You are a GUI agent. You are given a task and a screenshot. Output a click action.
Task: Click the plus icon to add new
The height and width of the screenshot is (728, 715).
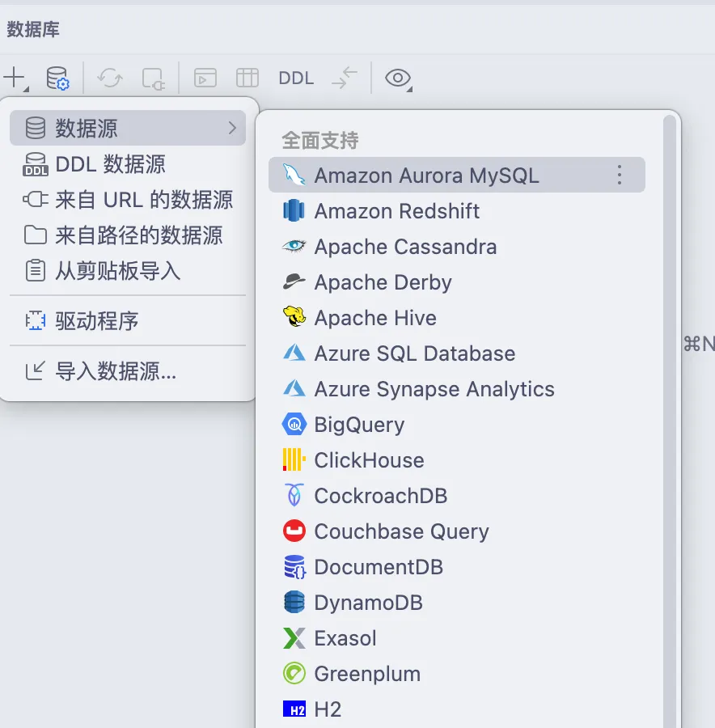click(x=15, y=78)
